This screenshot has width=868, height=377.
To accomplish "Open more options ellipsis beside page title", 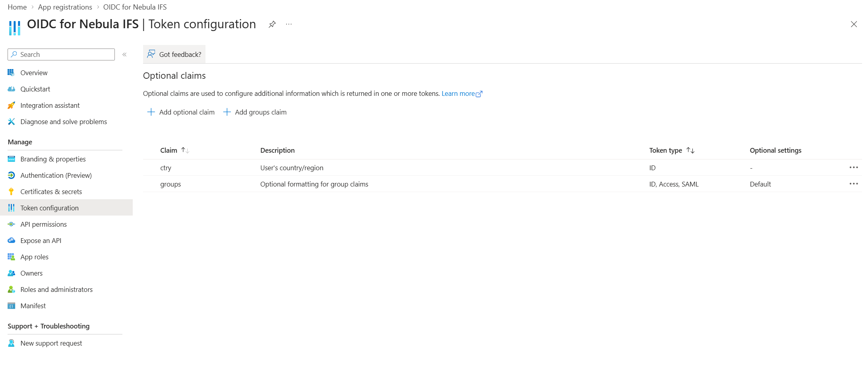I will 289,24.
